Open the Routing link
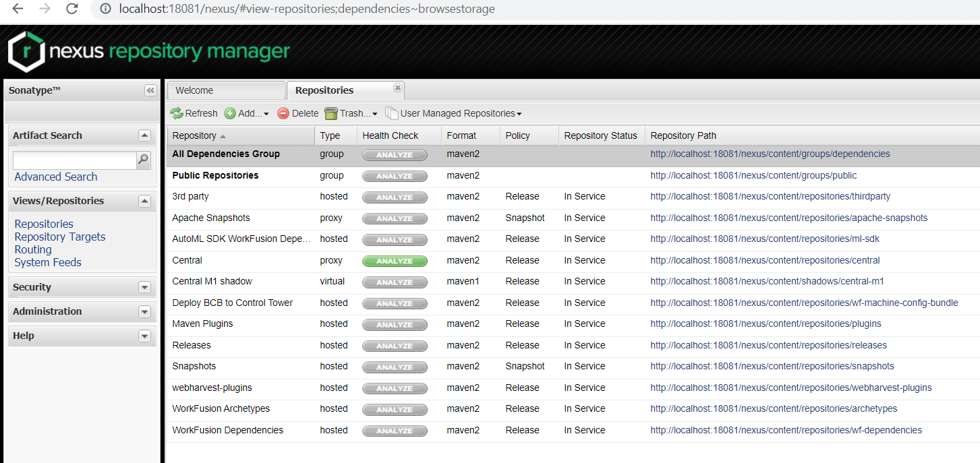Screen dimensions: 980x463 [x=33, y=249]
